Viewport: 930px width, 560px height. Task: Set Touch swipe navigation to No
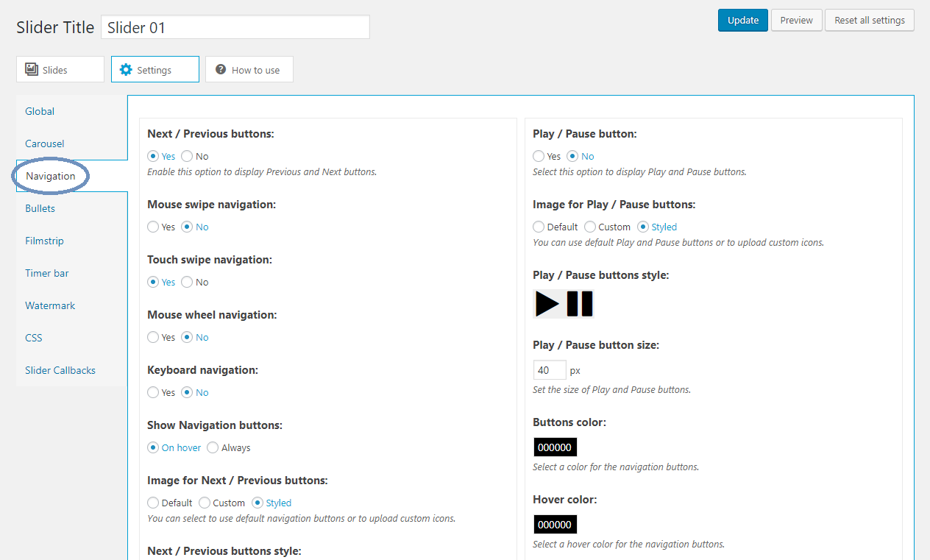[187, 282]
